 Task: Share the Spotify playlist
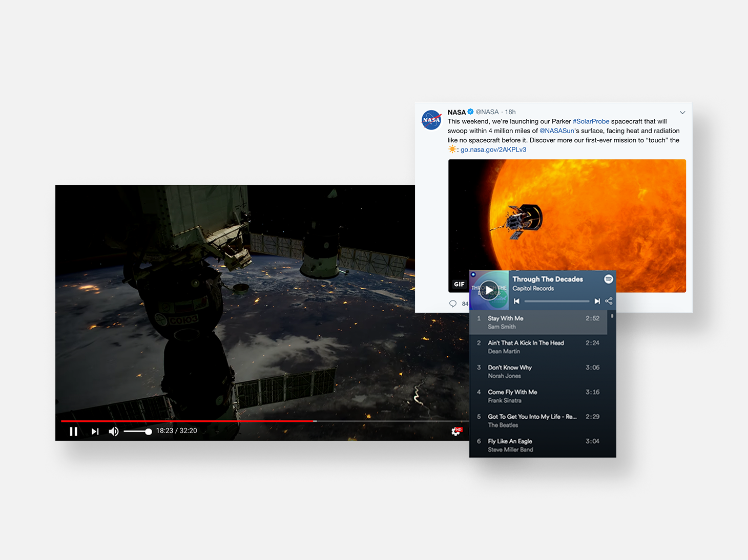(609, 301)
